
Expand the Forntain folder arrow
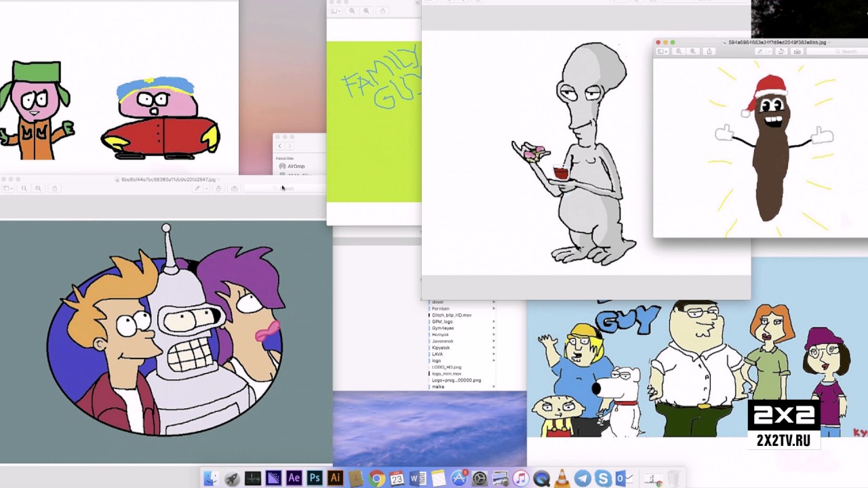pyautogui.click(x=494, y=308)
